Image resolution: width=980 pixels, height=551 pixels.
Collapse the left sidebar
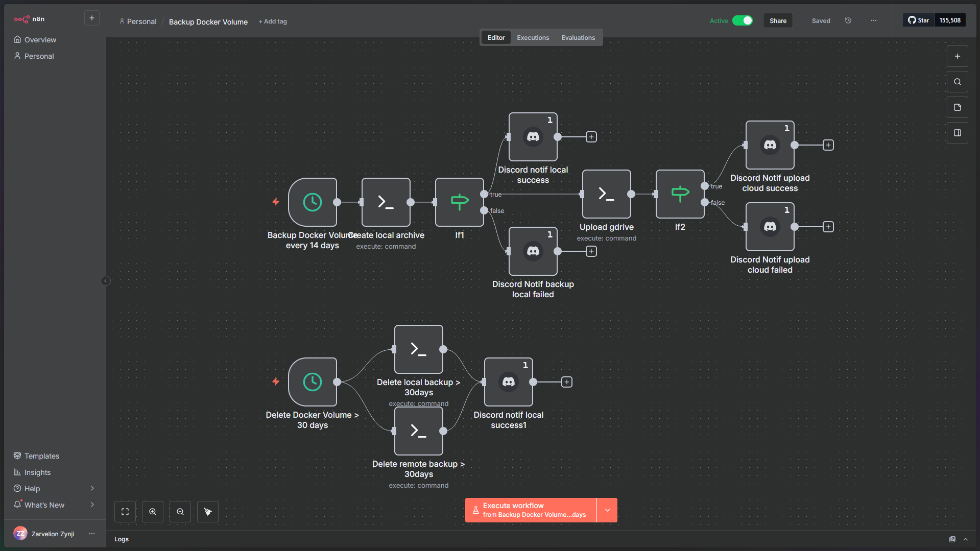(106, 281)
